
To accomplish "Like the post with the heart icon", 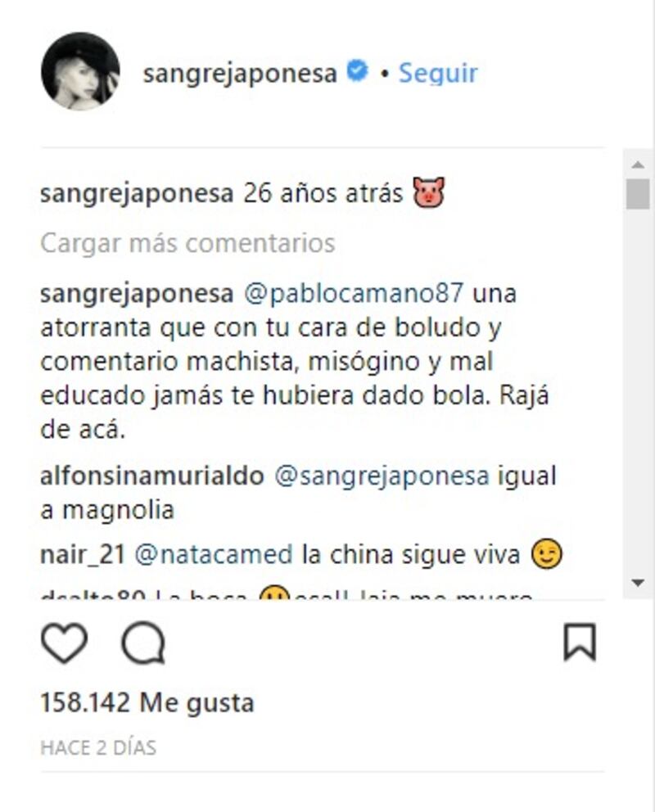I will click(x=64, y=643).
